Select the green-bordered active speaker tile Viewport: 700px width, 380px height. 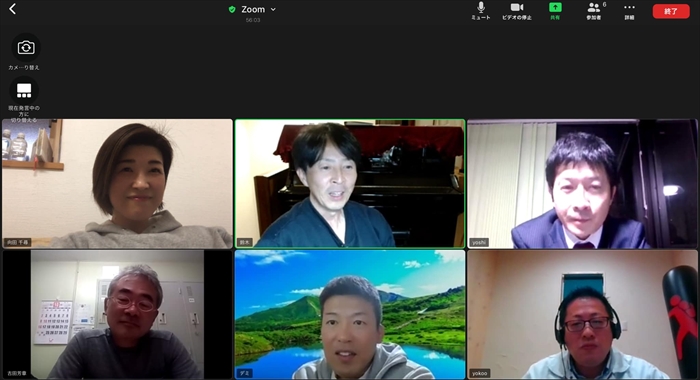click(350, 184)
